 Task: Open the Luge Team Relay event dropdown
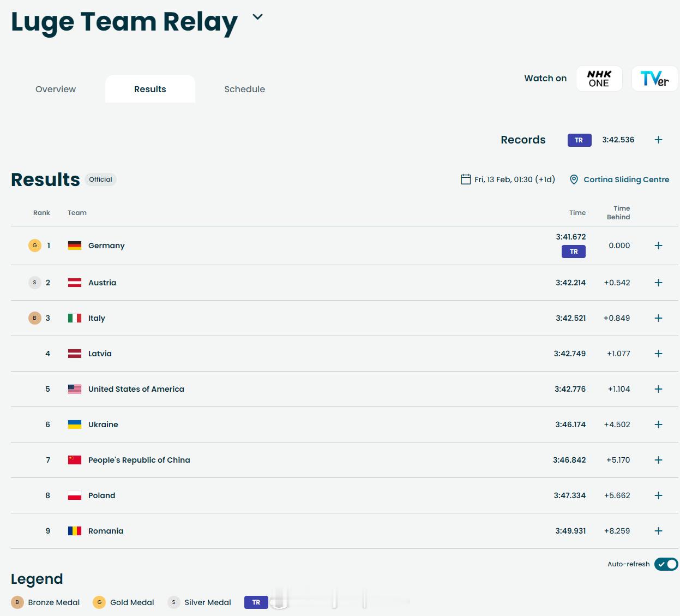[x=257, y=17]
